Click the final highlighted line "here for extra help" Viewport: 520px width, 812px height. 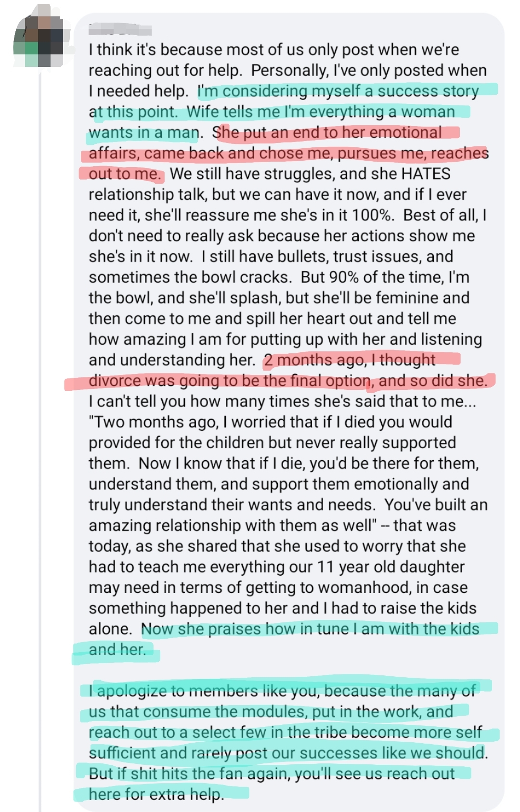[x=156, y=794]
